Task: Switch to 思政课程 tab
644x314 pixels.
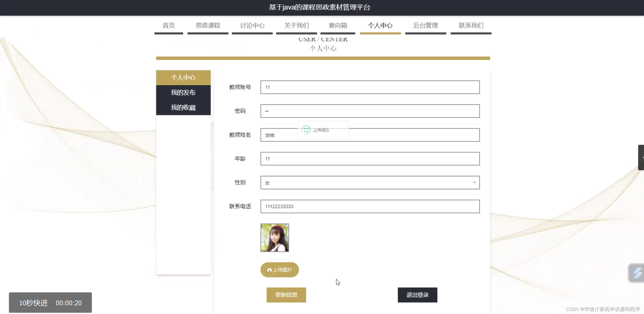Action: [208, 25]
